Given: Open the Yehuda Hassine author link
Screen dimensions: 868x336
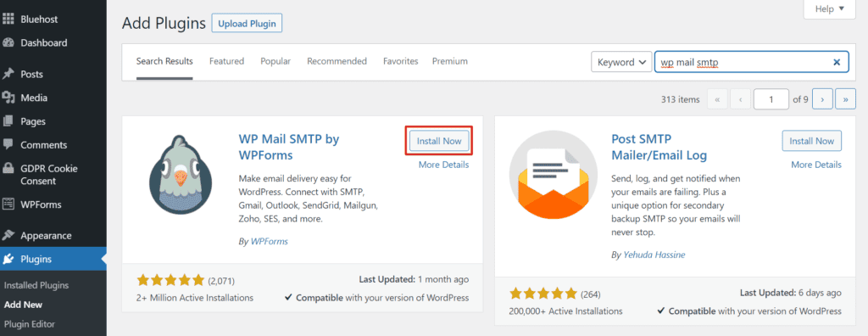Looking at the screenshot, I should [655, 255].
